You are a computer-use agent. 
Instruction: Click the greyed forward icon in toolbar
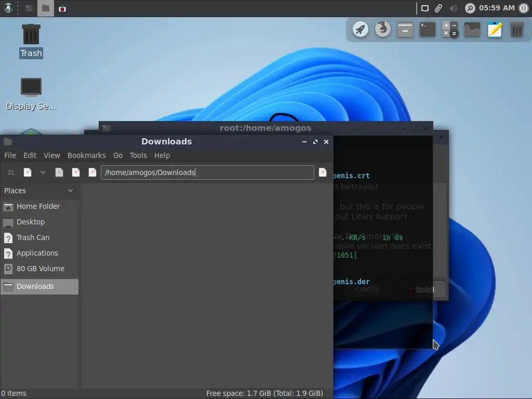(x=59, y=172)
